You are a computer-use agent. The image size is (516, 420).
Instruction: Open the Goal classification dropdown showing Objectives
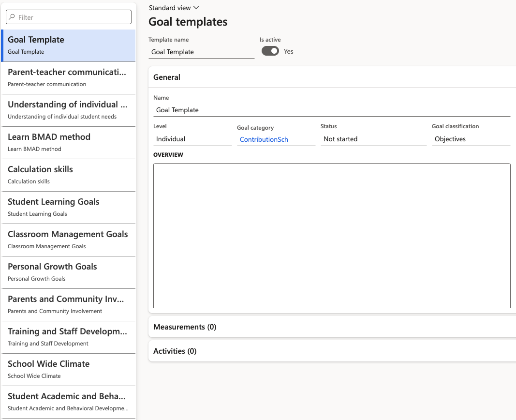[471, 139]
